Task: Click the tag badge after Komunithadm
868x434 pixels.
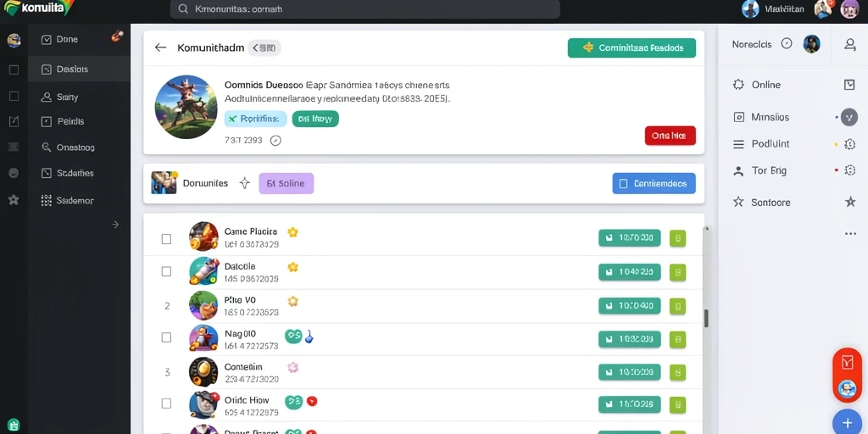Action: tap(264, 48)
